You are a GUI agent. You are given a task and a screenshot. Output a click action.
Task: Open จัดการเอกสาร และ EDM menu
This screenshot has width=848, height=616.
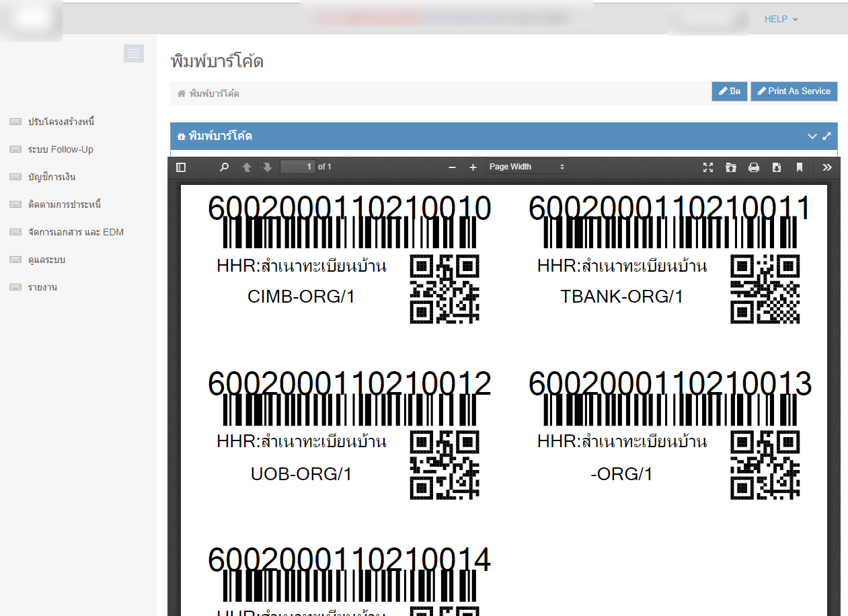[x=76, y=232]
